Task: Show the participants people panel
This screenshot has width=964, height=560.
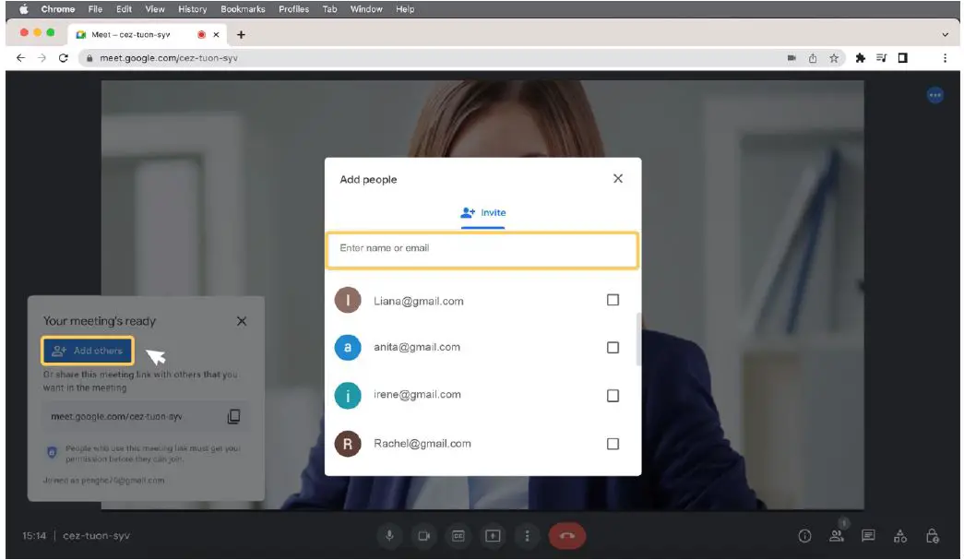Action: (837, 536)
